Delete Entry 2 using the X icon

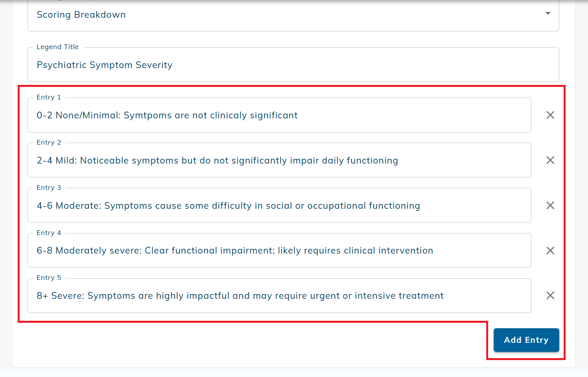tap(550, 160)
